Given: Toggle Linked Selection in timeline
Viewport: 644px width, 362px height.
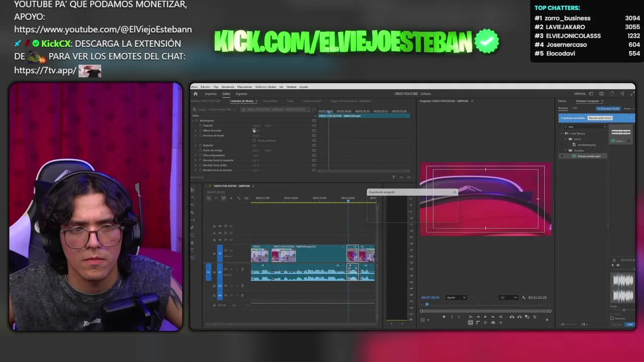Looking at the screenshot, I should tap(223, 198).
